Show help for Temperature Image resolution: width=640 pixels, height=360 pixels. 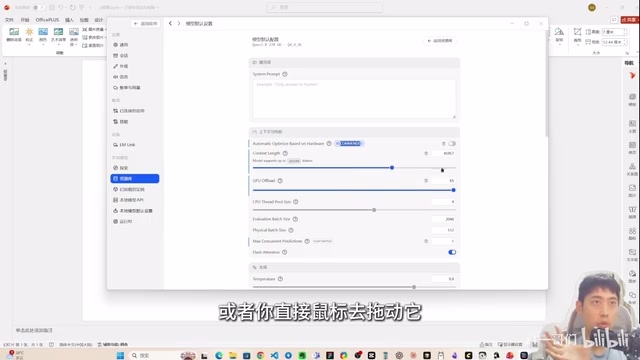[x=280, y=279]
